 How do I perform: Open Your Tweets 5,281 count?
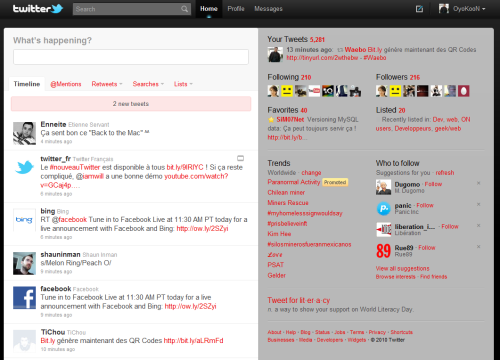click(296, 39)
